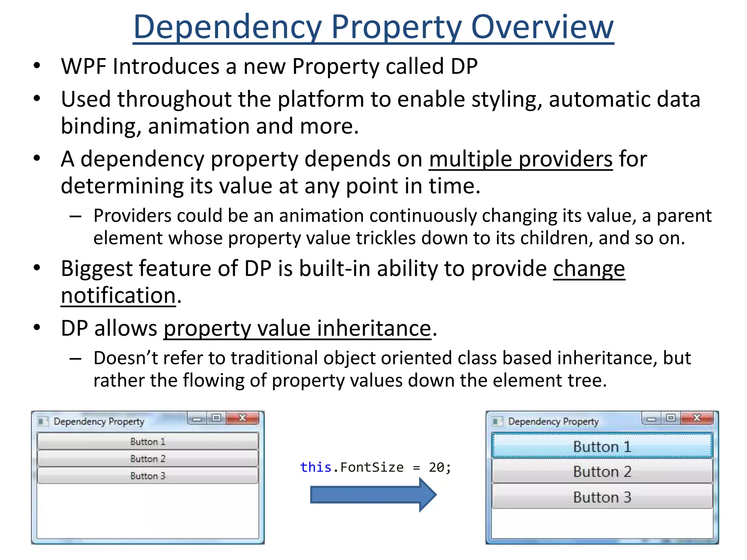
Task: Click the underlined 'property value inheritance' text
Action: 297,328
